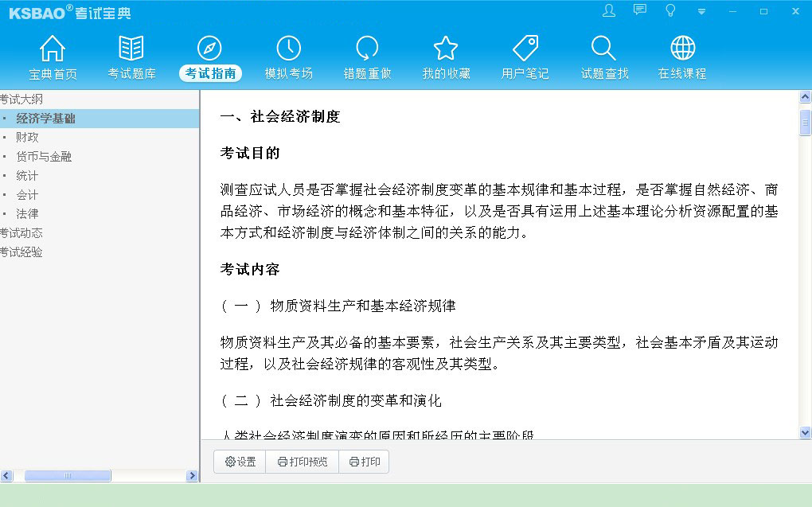The image size is (812, 507).
Task: Open the title bar dropdown menu arrow
Action: (701, 11)
